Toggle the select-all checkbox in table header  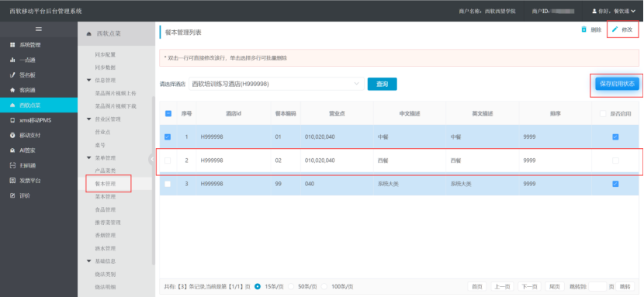(168, 114)
